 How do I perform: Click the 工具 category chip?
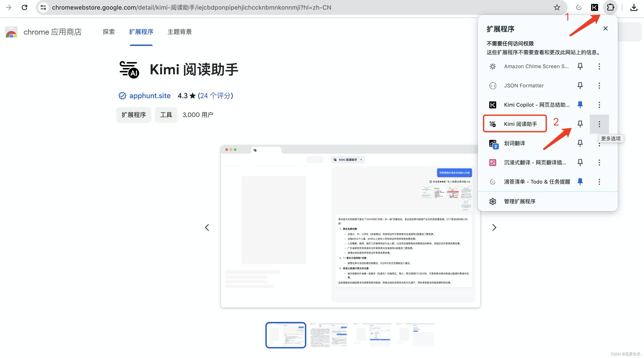coord(166,115)
